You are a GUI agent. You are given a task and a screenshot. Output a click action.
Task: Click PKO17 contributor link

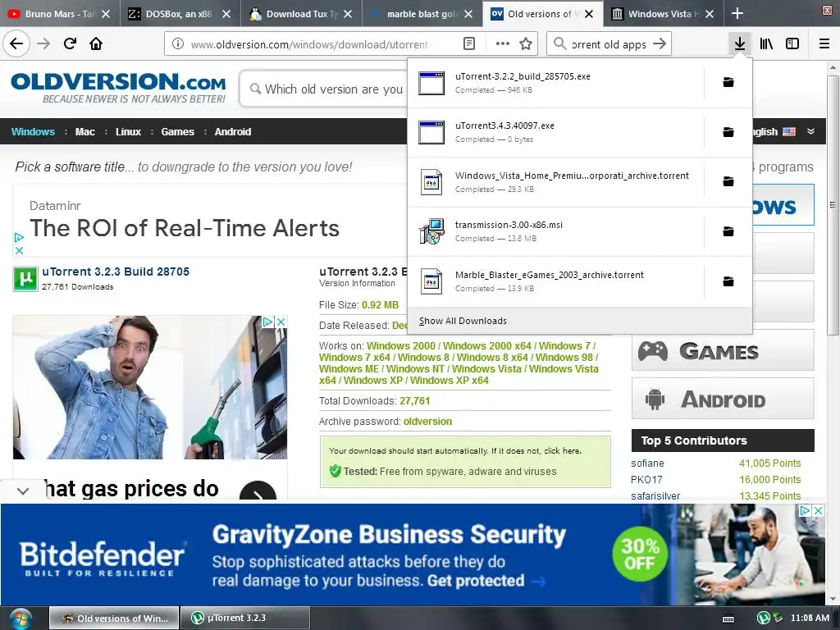646,480
